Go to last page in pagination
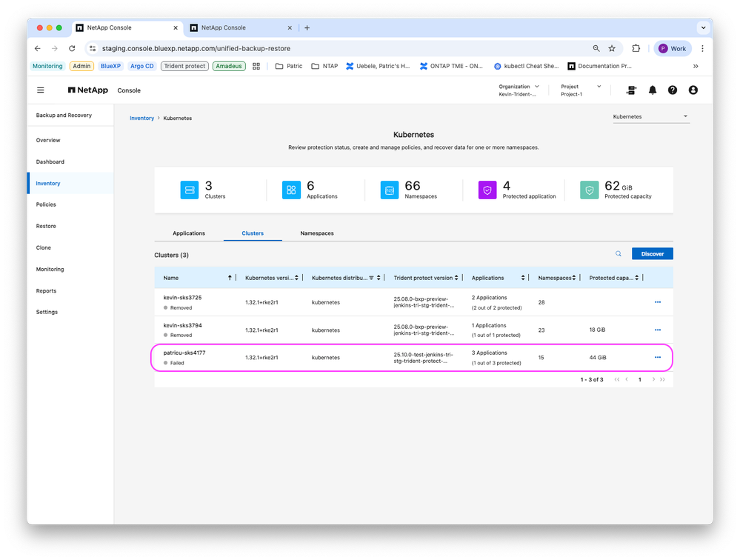Viewport: 740px width, 560px height. tap(663, 379)
